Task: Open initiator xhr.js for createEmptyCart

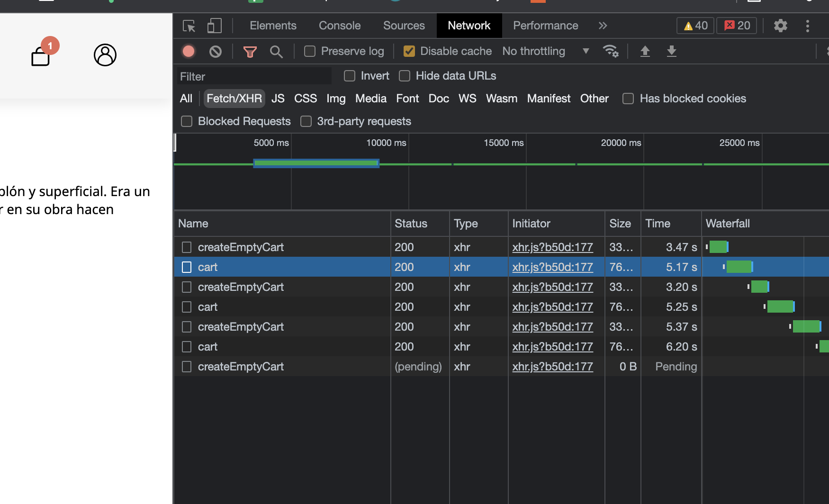Action: click(552, 247)
